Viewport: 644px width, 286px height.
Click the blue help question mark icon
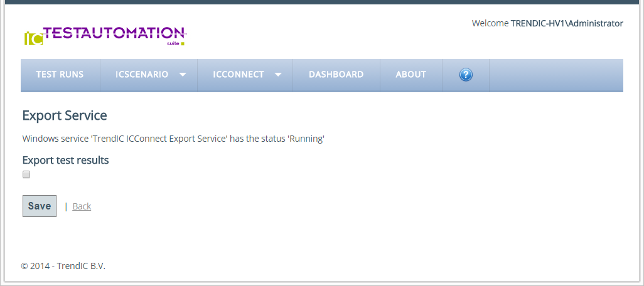pos(466,75)
